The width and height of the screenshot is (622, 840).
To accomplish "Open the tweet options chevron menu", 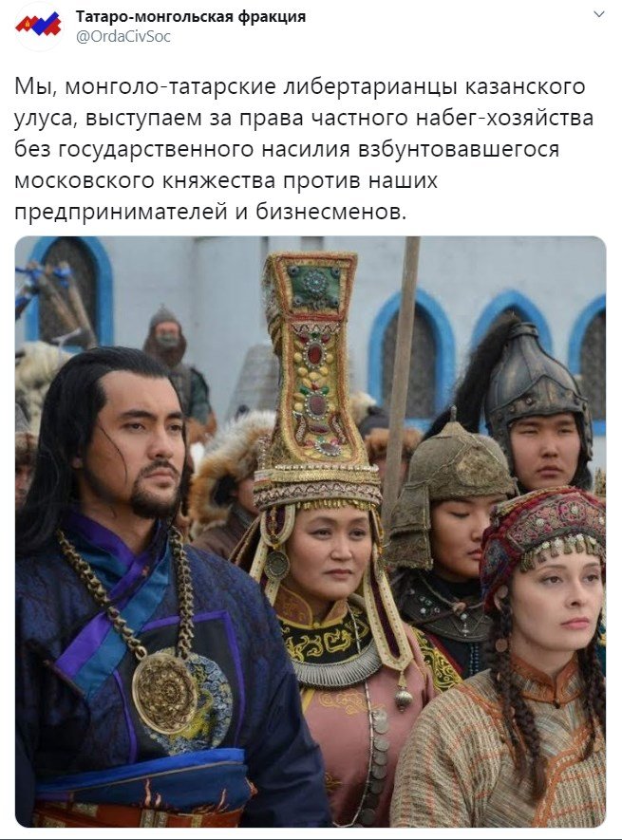I will tap(599, 14).
